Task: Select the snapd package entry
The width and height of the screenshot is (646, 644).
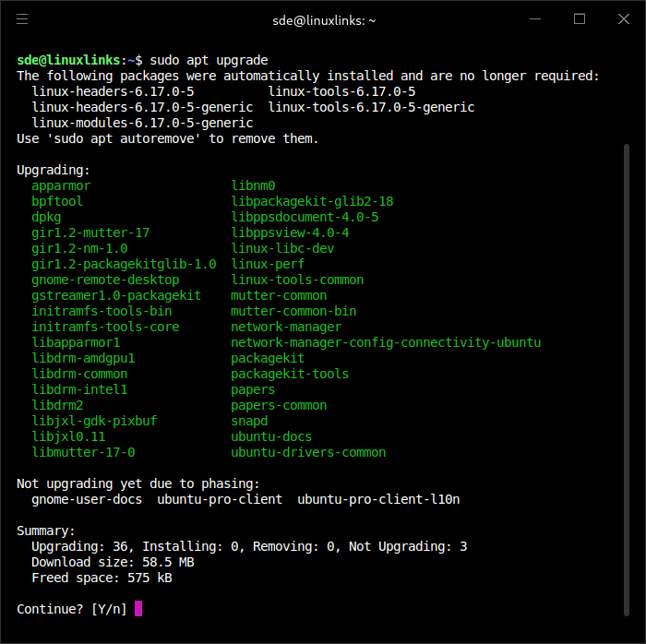Action: click(x=249, y=421)
